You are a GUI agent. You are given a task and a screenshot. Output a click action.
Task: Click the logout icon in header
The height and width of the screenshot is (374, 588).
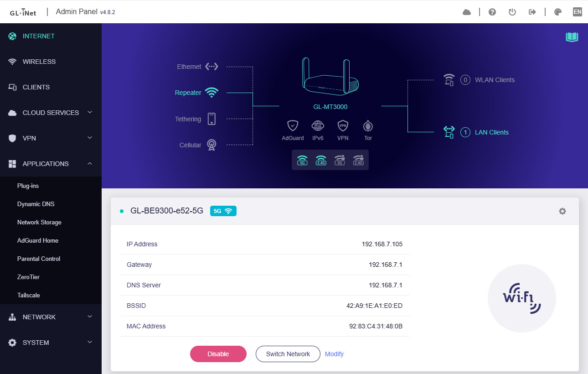click(532, 12)
